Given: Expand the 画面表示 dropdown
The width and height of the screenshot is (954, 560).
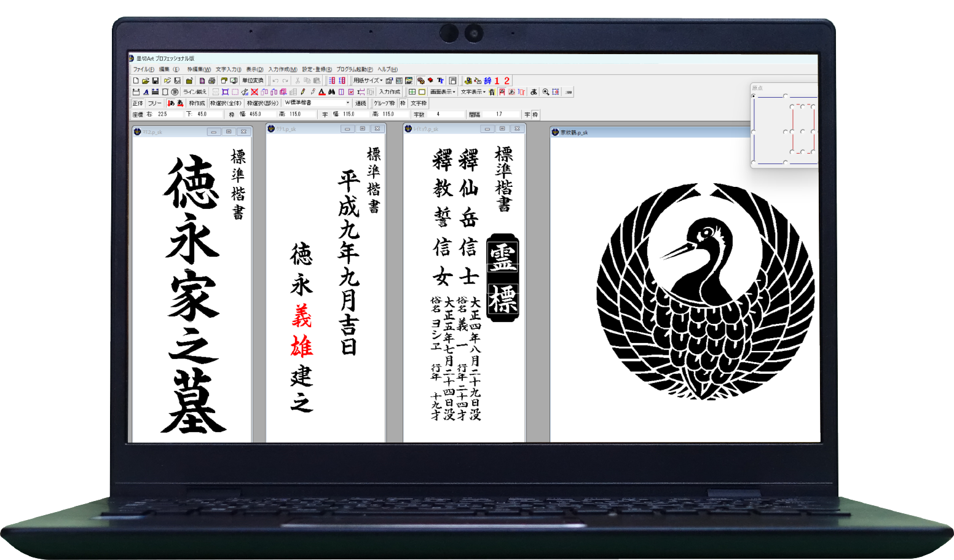Looking at the screenshot, I should click(443, 92).
